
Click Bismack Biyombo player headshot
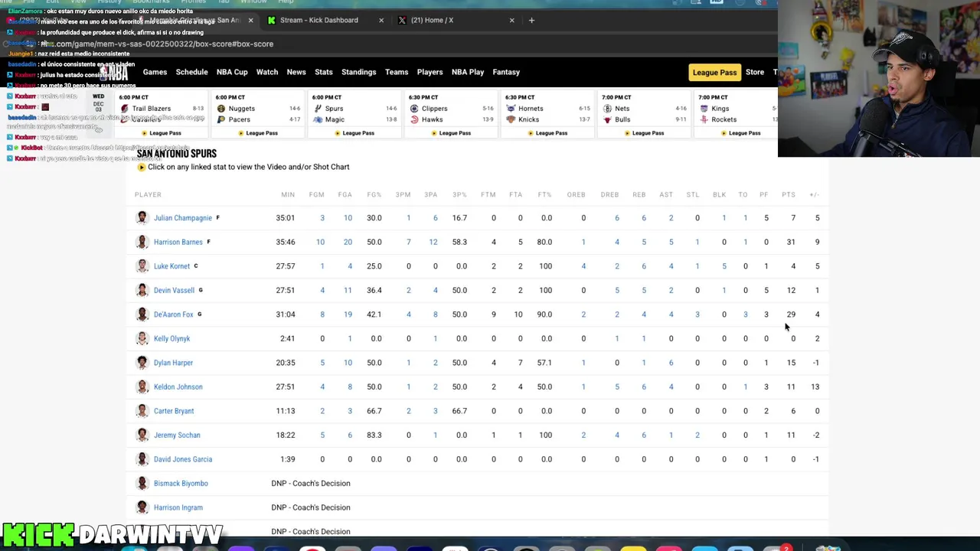[x=142, y=483]
